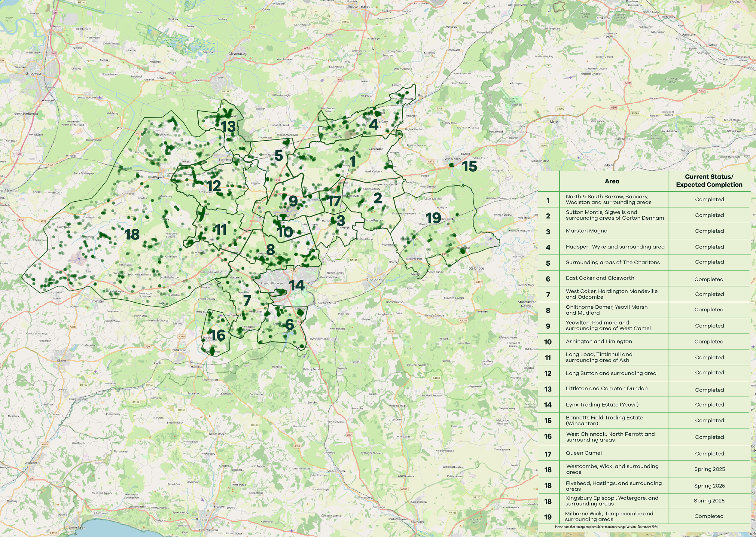Image resolution: width=756 pixels, height=537 pixels.
Task: Select 'Littleton and Compton Dundon' row
Action: point(644,389)
